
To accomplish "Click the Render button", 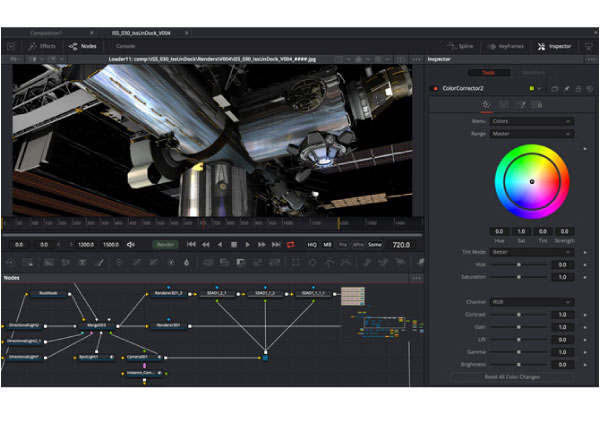I will point(165,244).
